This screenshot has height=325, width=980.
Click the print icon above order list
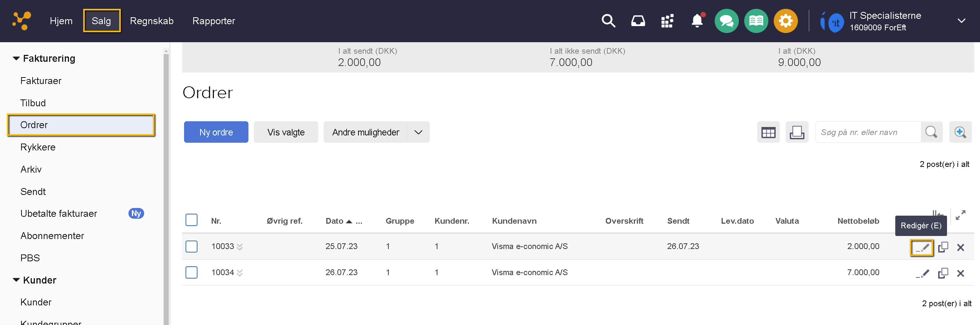(x=797, y=132)
